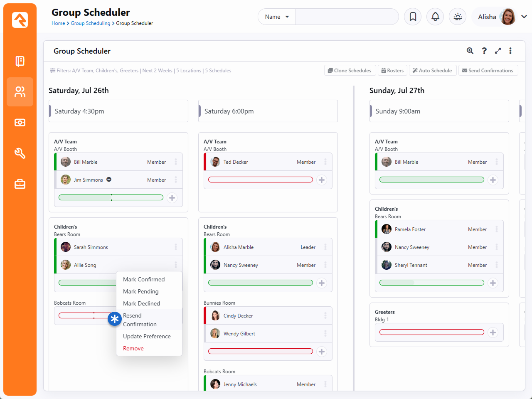Click the search text input field
The height and width of the screenshot is (399, 532).
(347, 17)
